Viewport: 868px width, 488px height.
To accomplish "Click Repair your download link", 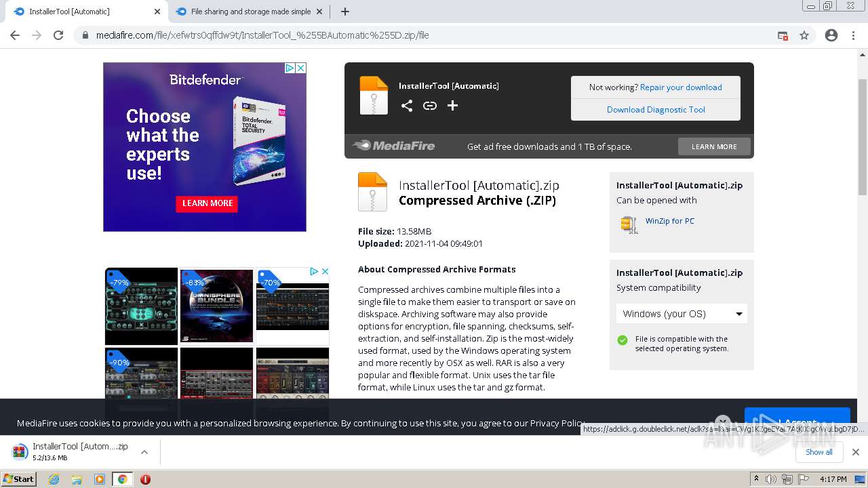I will coord(681,87).
